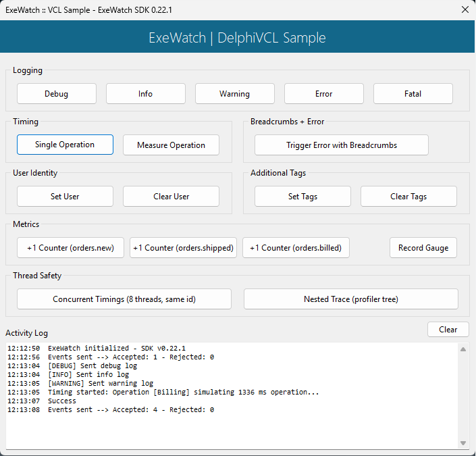Apply Set Tags

(x=302, y=197)
